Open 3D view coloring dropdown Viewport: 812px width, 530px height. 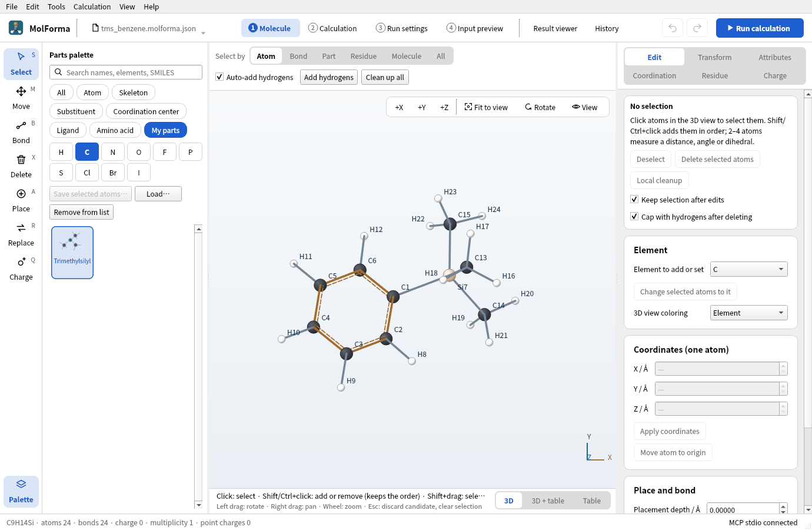point(748,313)
